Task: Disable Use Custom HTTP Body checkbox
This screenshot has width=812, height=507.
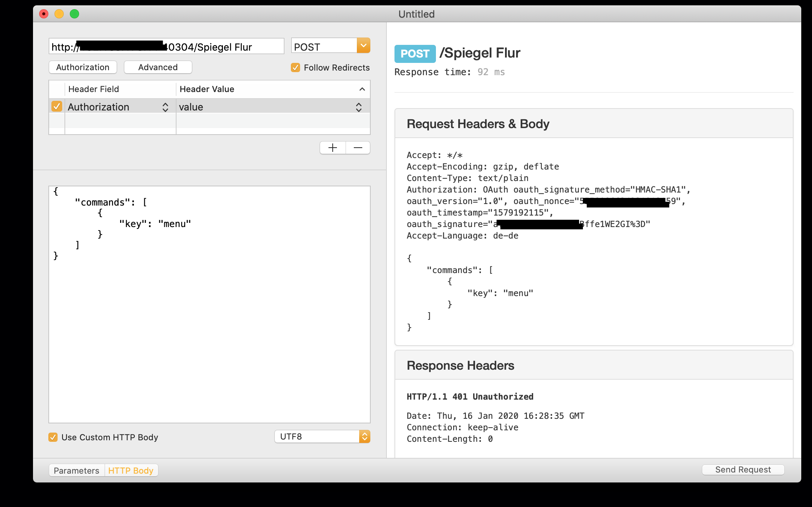Action: (53, 437)
